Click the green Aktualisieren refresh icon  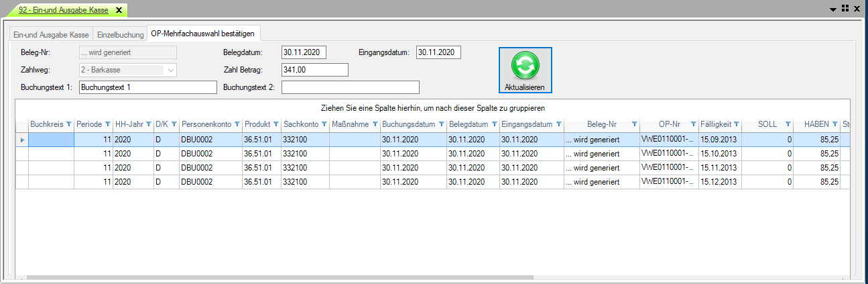tap(525, 67)
